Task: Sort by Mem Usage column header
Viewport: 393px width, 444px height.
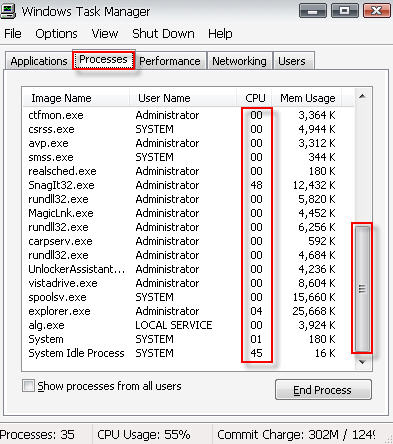Action: coord(307,98)
